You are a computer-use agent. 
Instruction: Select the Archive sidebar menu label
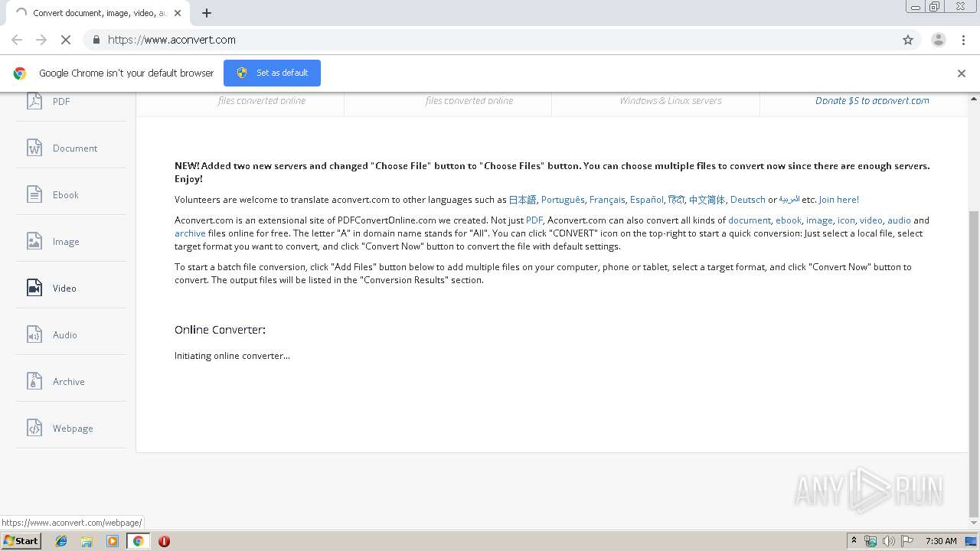[69, 382]
